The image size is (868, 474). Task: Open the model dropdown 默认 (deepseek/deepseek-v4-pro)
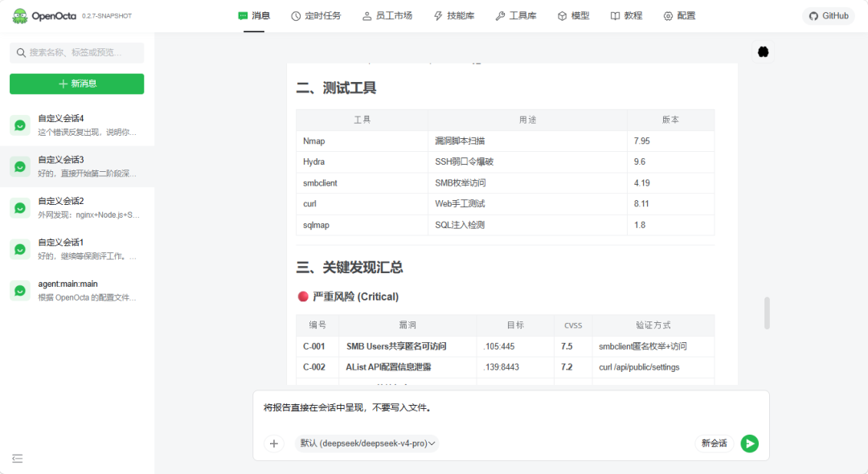(367, 443)
